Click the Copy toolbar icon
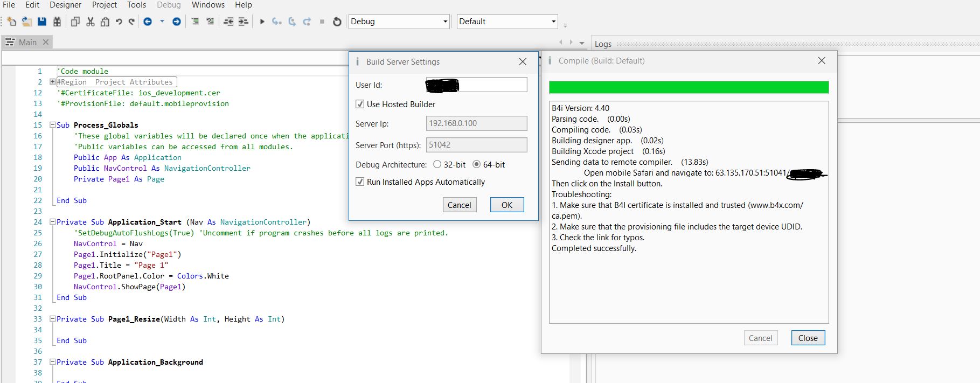Image resolution: width=980 pixels, height=383 pixels. [75, 22]
